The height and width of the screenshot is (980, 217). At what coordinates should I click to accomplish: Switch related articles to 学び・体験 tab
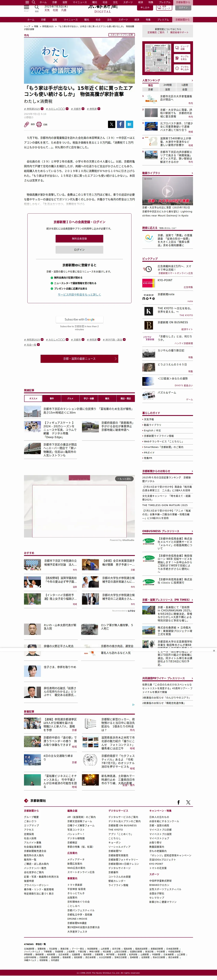tap(89, 398)
